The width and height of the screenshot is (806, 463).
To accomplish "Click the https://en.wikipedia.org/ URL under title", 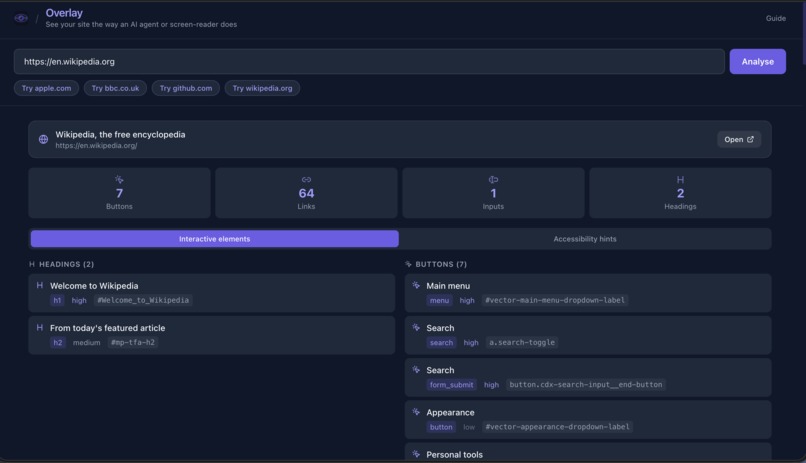I will pos(96,145).
